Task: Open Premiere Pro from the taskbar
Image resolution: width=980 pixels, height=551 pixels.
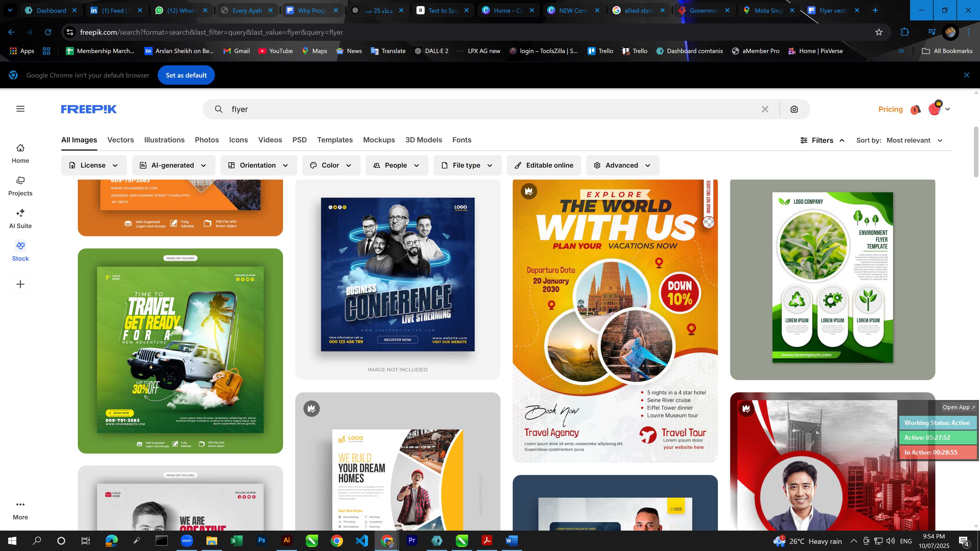Action: (x=412, y=540)
